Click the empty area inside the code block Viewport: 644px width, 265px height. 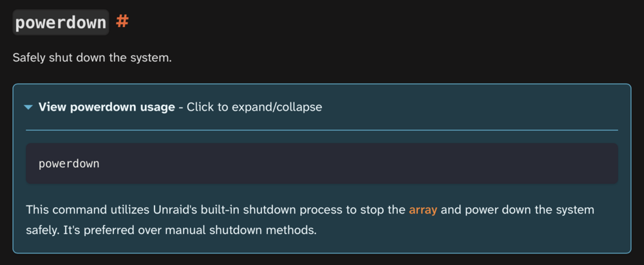(357, 163)
